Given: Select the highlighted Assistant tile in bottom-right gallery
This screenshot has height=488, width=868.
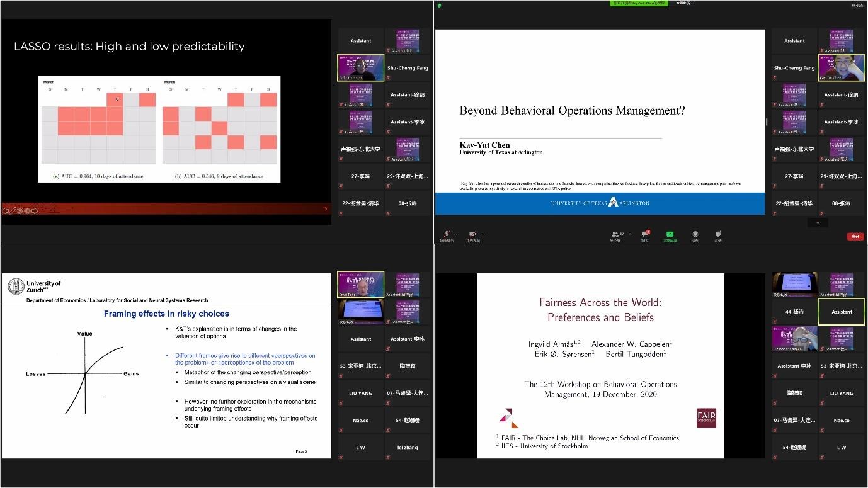Looking at the screenshot, I should pos(841,312).
